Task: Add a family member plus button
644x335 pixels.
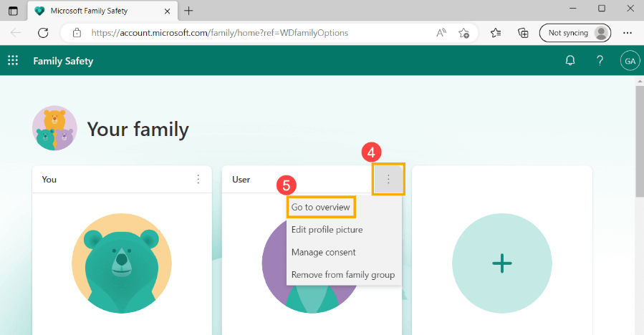Action: [502, 263]
